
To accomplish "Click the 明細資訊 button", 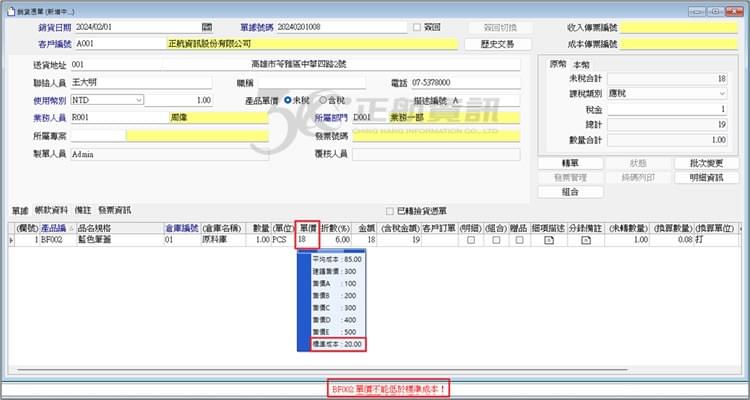I will 706,178.
